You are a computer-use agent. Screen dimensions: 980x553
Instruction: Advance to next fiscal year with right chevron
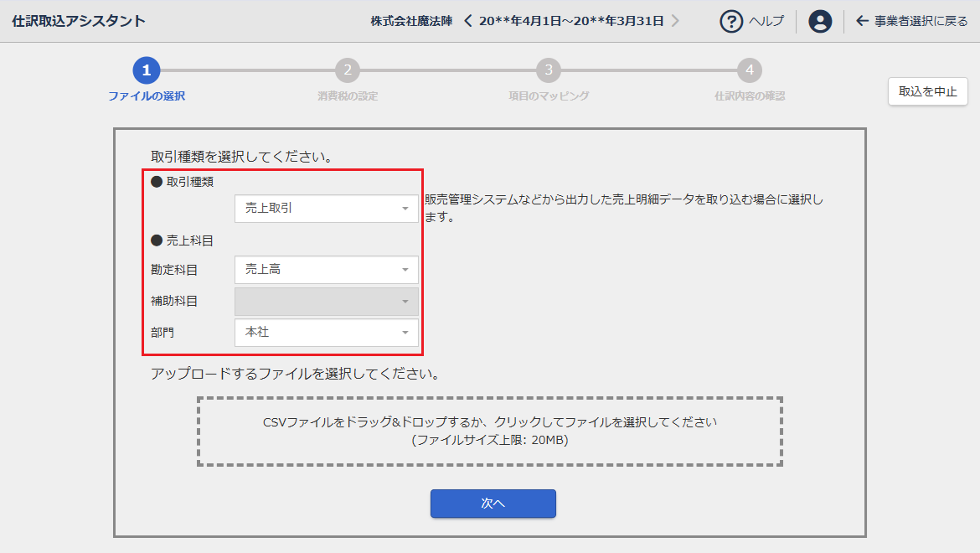click(x=675, y=21)
